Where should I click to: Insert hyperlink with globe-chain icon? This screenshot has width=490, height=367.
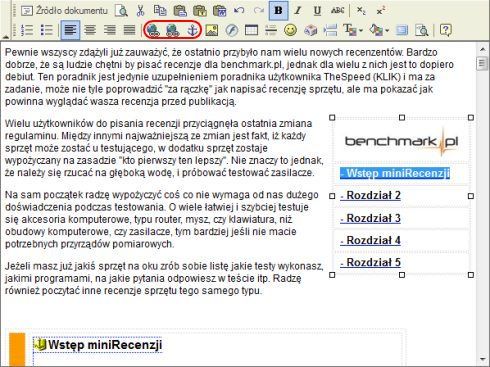click(153, 30)
